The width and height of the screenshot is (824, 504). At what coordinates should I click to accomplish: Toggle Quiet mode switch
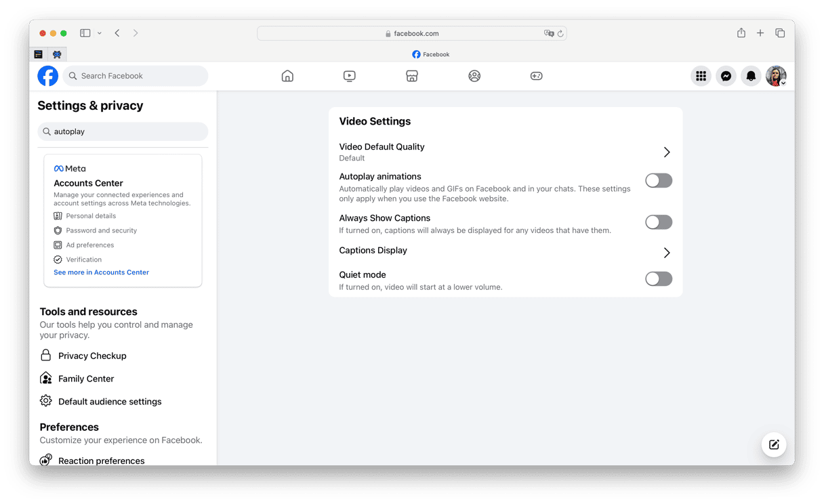pyautogui.click(x=659, y=278)
